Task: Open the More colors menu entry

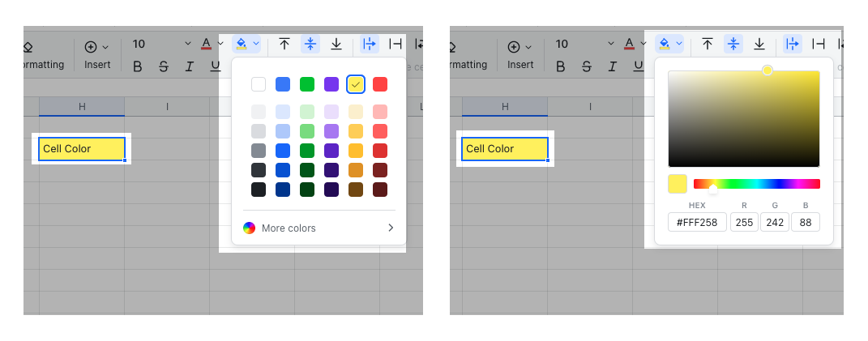Action: tap(289, 228)
